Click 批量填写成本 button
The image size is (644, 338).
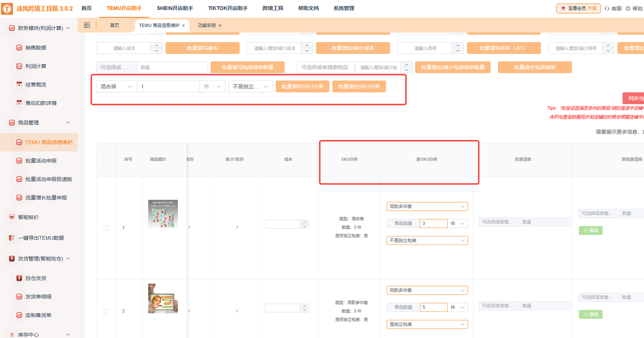(x=203, y=48)
